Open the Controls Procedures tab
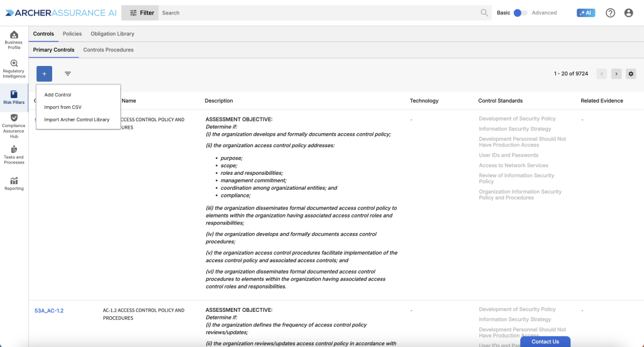The height and width of the screenshot is (347, 644). 108,50
